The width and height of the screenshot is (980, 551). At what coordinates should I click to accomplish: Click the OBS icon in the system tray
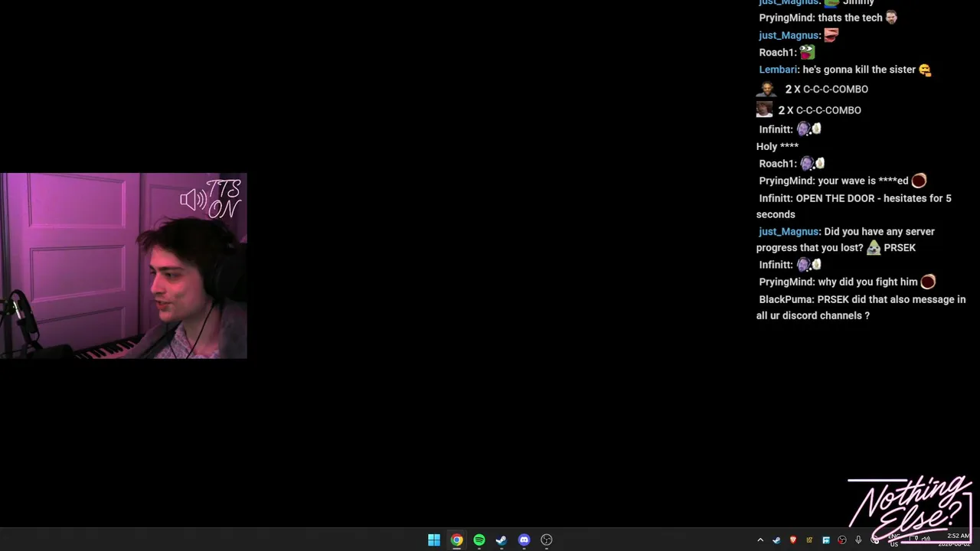click(x=842, y=540)
